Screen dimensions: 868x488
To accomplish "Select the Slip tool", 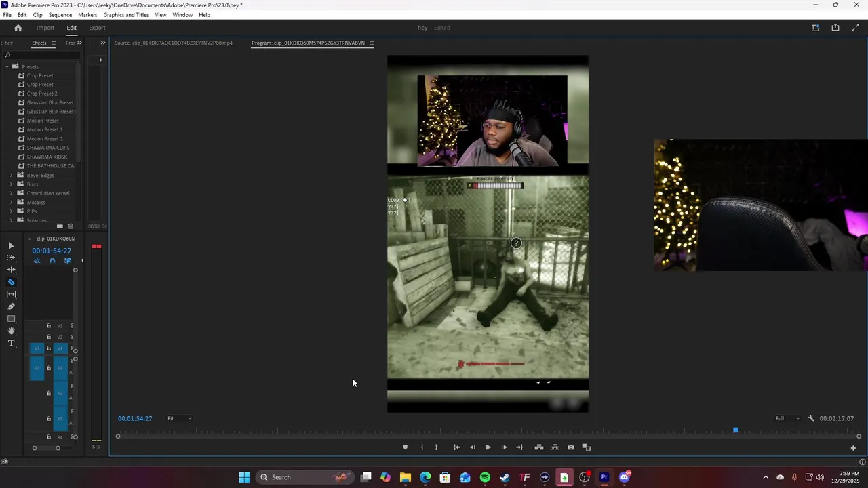I will pyautogui.click(x=11, y=294).
